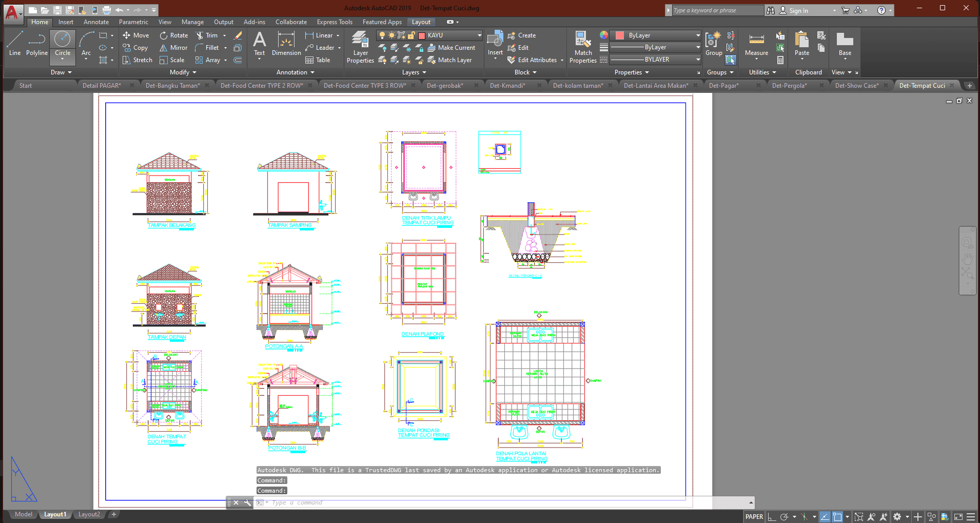Toggle layer on/off lightbulb for KAYU layer
This screenshot has height=523, width=980.
point(382,35)
